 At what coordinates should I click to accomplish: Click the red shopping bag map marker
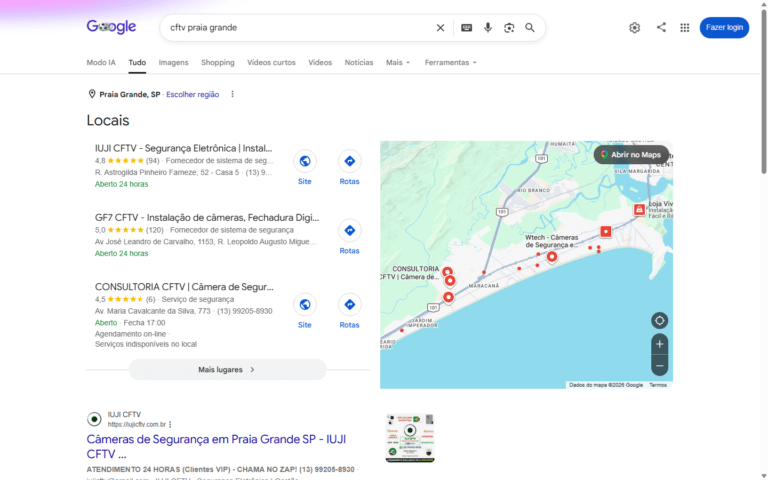click(x=639, y=210)
